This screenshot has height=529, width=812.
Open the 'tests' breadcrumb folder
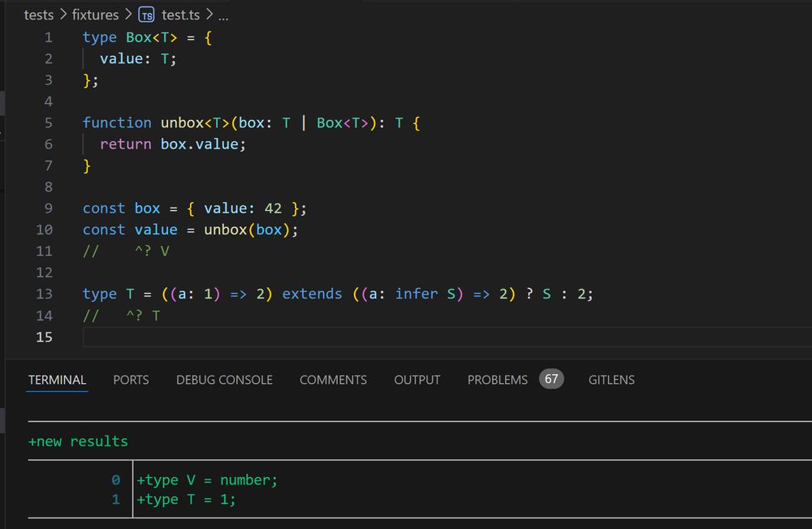coord(39,15)
